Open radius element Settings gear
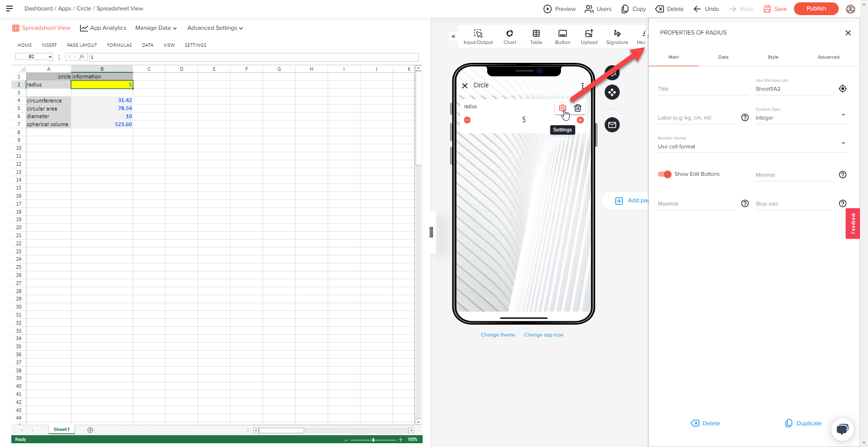The width and height of the screenshot is (868, 447). pyautogui.click(x=562, y=108)
